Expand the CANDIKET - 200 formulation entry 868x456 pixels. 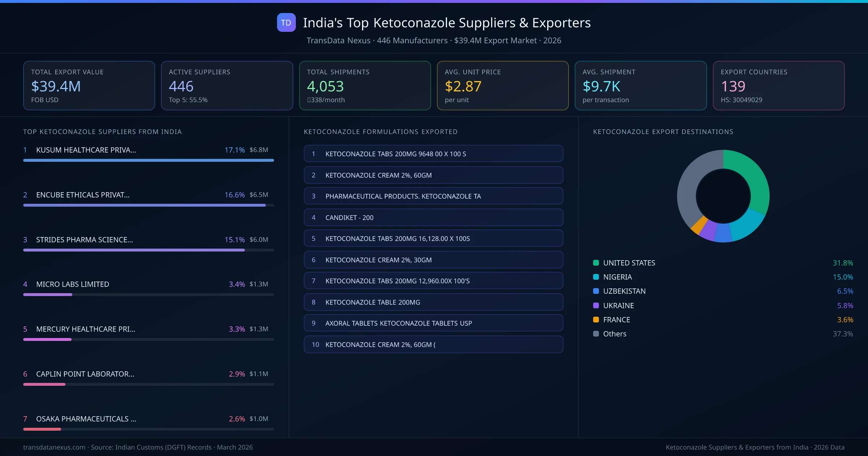pyautogui.click(x=433, y=218)
